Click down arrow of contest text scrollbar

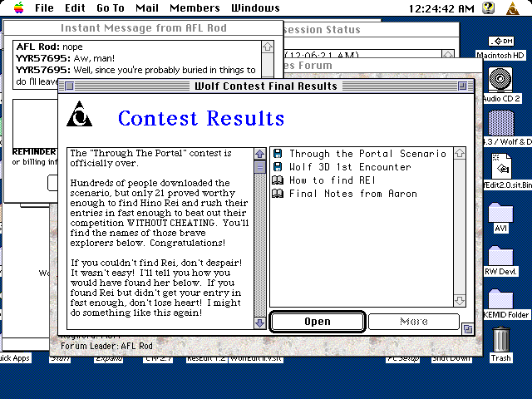(260, 323)
